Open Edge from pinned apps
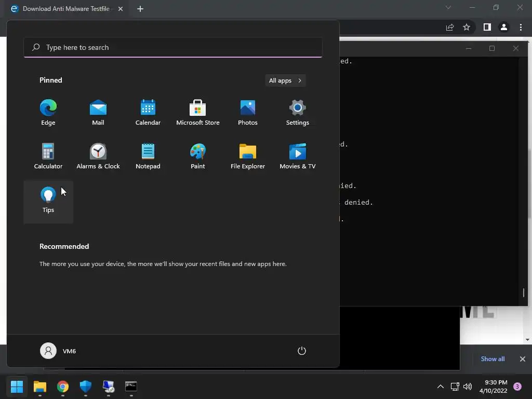The height and width of the screenshot is (399, 532). 48,113
